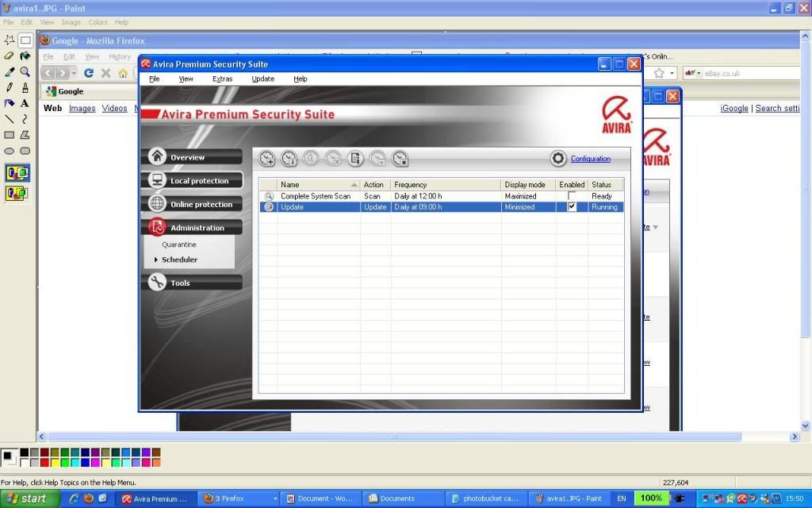Launch Internet Explorer from the quick launch bar
The height and width of the screenshot is (508, 812).
[74, 498]
